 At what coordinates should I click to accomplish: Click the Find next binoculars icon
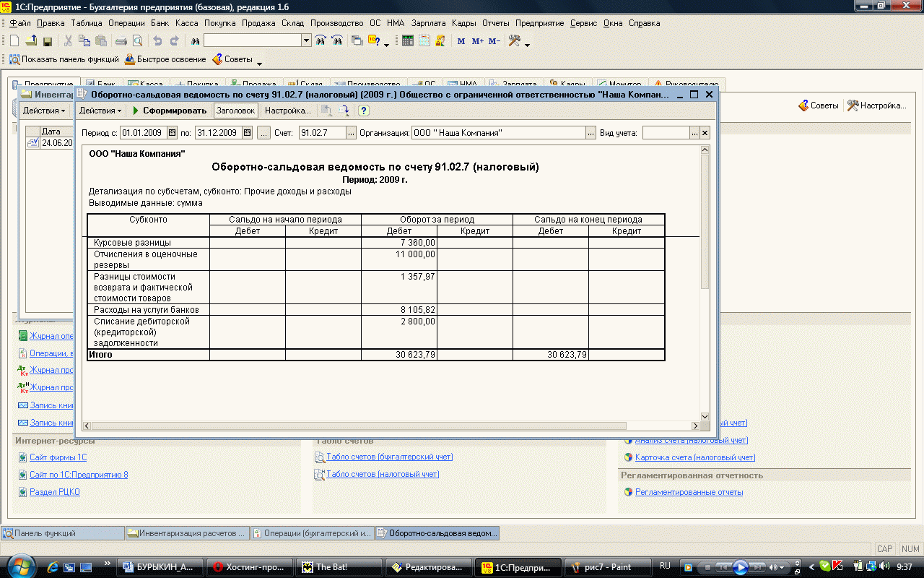pyautogui.click(x=321, y=40)
